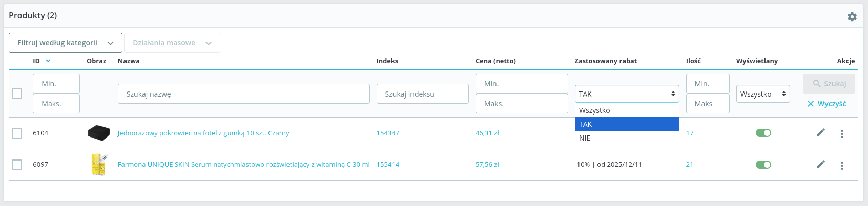
Task: Tick the select-all checkbox in filter row
Action: point(17,94)
